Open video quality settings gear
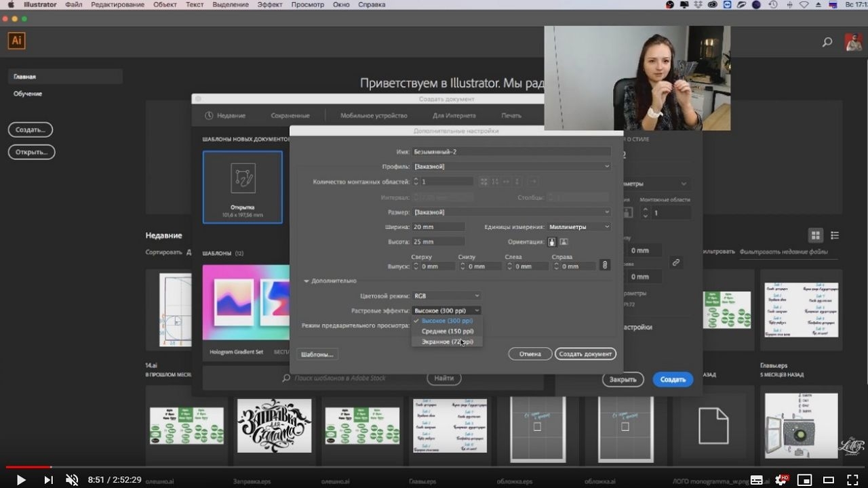The image size is (868, 488). tap(781, 480)
